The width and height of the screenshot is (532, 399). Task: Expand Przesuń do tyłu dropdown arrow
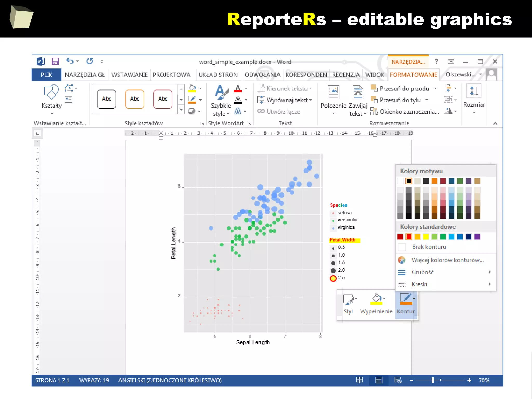click(427, 100)
